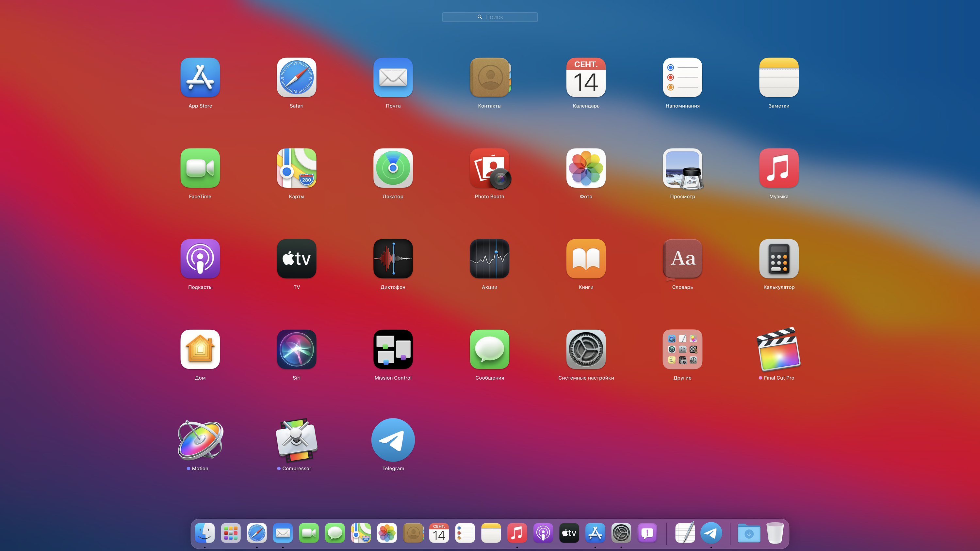This screenshot has height=551, width=980.
Task: Launch Siri from Launchpad
Action: click(x=296, y=349)
